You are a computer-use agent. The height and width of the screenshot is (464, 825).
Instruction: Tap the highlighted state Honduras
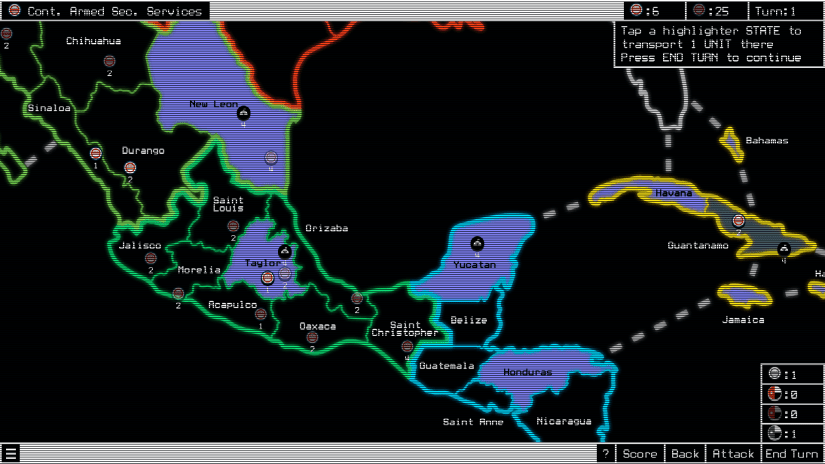point(527,372)
